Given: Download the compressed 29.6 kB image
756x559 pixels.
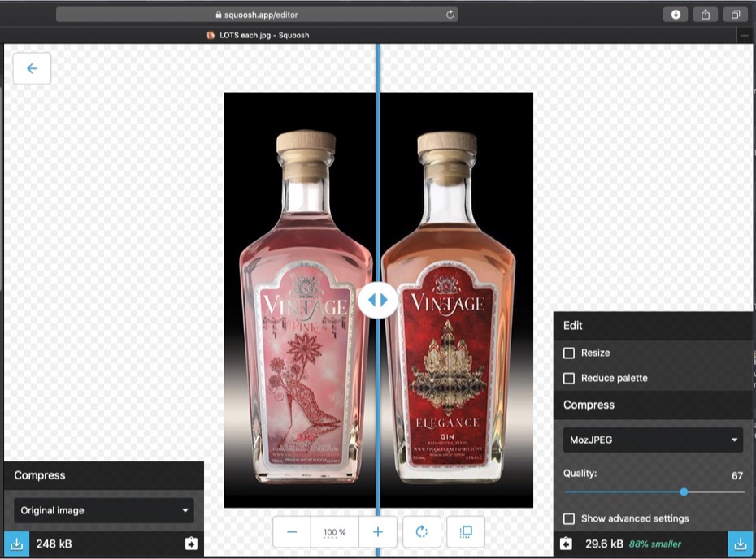Looking at the screenshot, I should pos(740,544).
